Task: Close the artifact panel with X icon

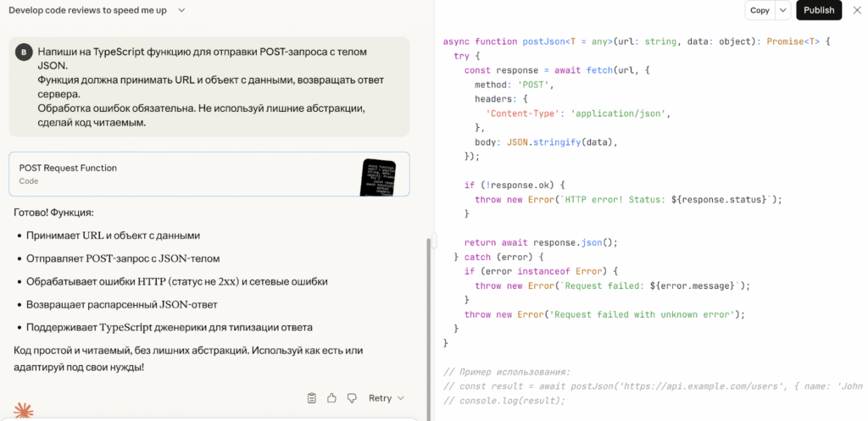Action: [x=855, y=10]
